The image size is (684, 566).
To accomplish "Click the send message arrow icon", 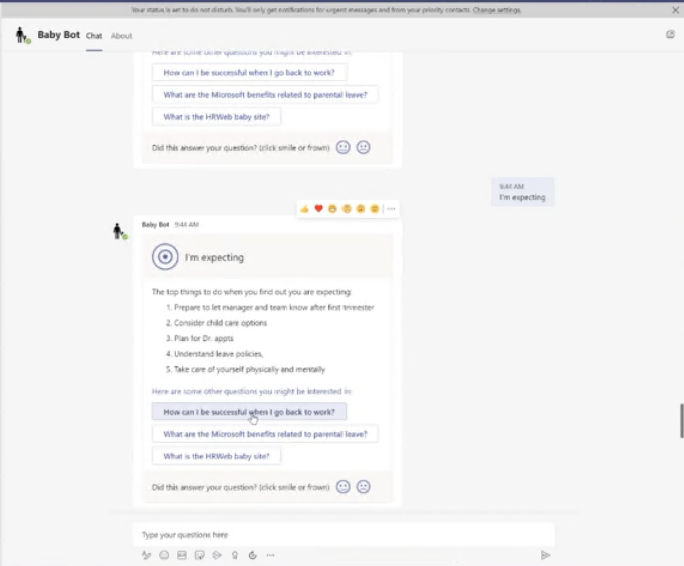I will [545, 555].
